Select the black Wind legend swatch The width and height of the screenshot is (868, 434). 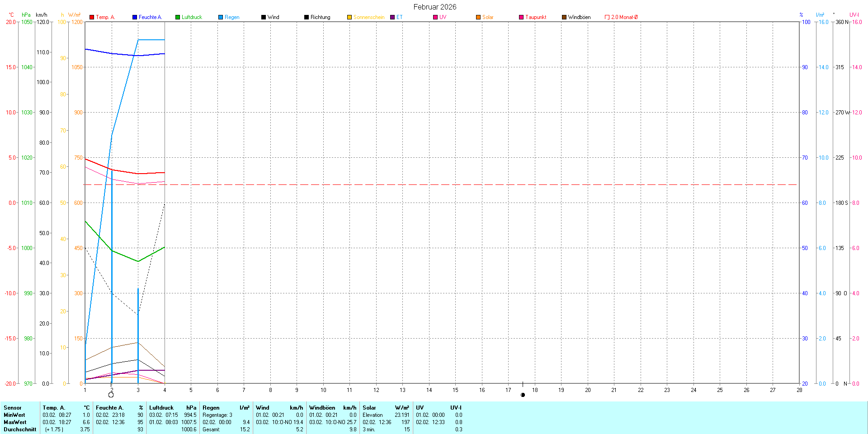click(264, 17)
